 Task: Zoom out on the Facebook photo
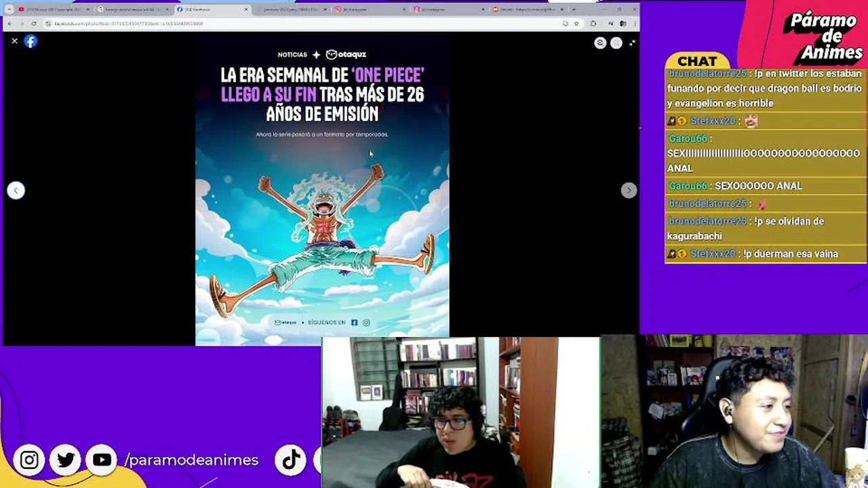[x=616, y=43]
